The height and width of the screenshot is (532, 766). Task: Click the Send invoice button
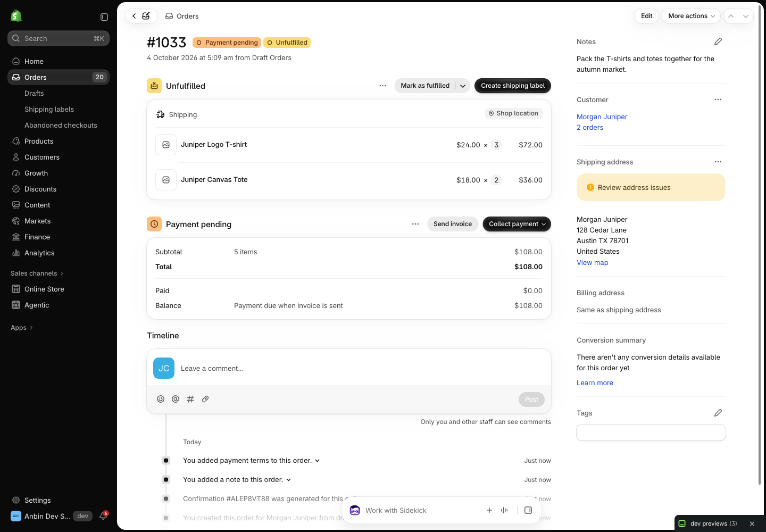pos(453,224)
